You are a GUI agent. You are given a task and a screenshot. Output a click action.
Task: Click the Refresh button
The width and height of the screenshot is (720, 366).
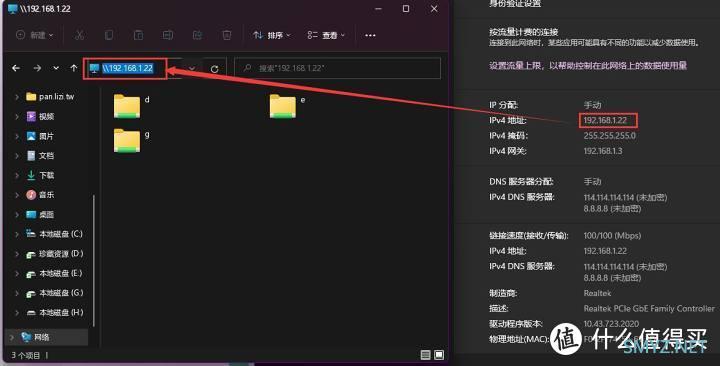(214, 69)
